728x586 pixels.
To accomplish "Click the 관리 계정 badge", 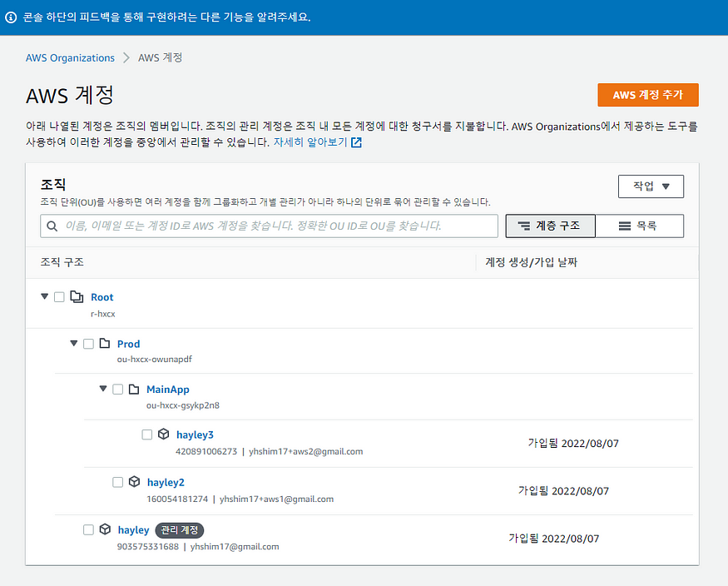I will 179,530.
